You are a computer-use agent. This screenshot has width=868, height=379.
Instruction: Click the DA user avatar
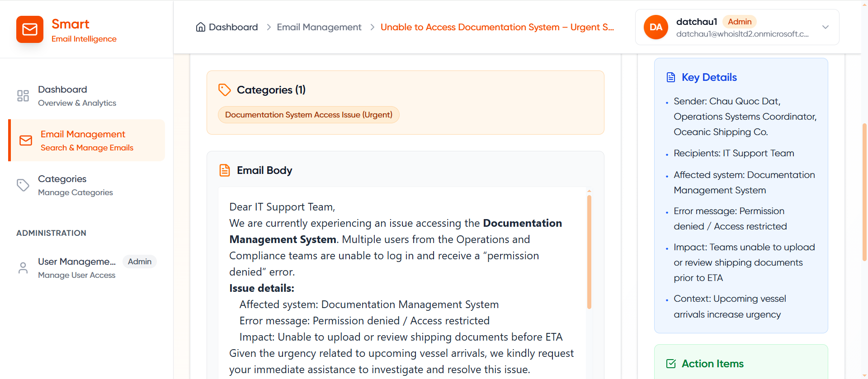click(656, 27)
